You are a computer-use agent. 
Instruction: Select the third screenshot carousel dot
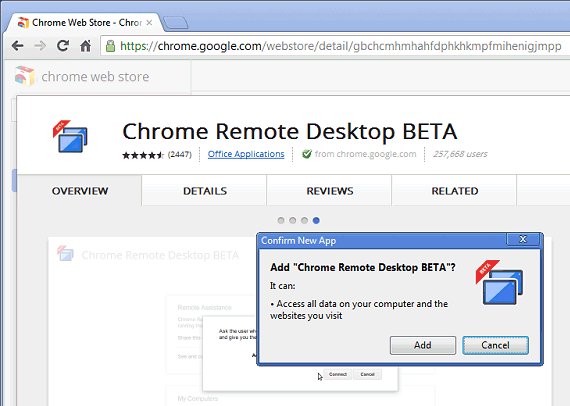tap(305, 220)
